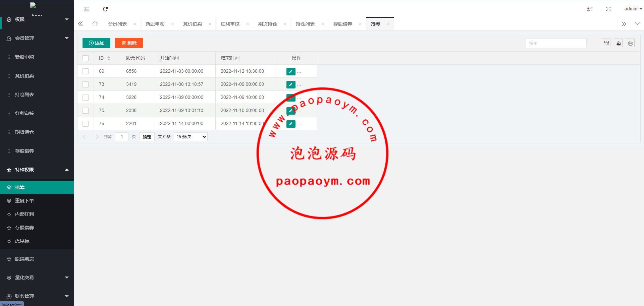
Task: Close the 新股申购 tab
Action: click(x=172, y=24)
